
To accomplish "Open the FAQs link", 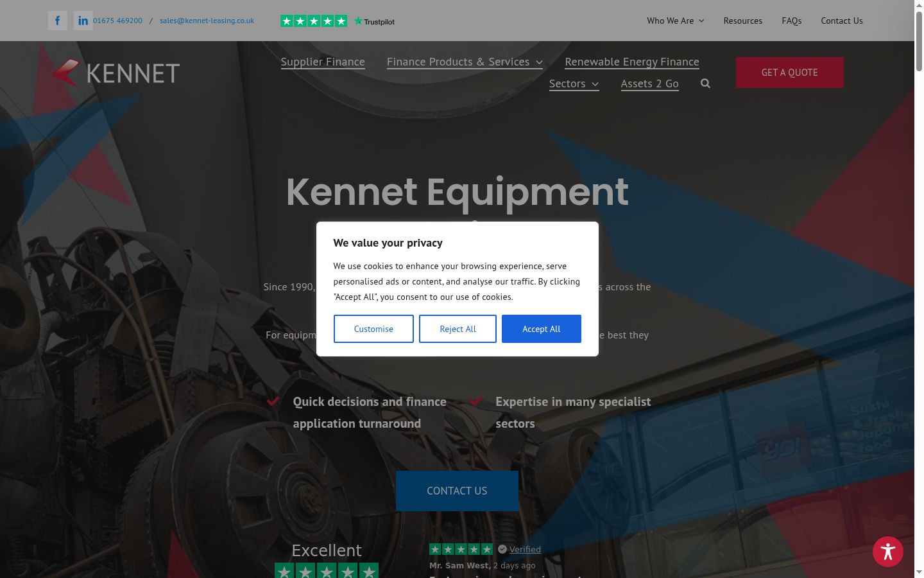I will [792, 21].
